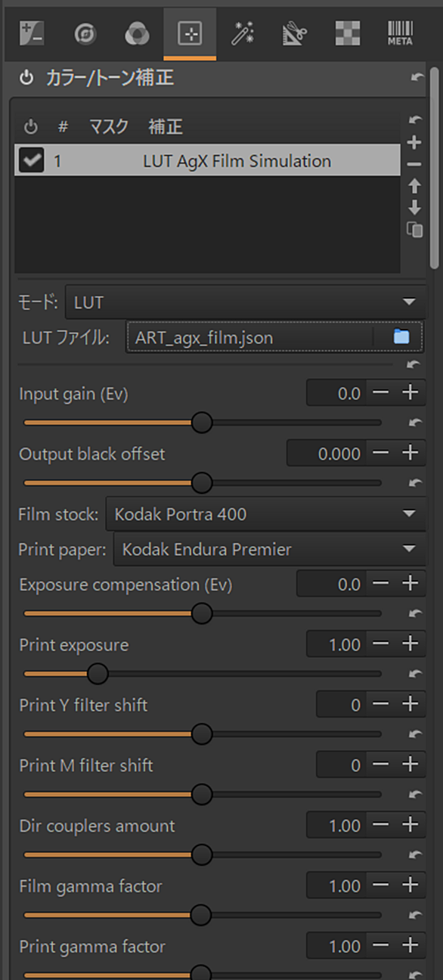This screenshot has height=980, width=443.
Task: Open the Print paper Kodak Endura Premier dropdown
Action: pyautogui.click(x=269, y=550)
